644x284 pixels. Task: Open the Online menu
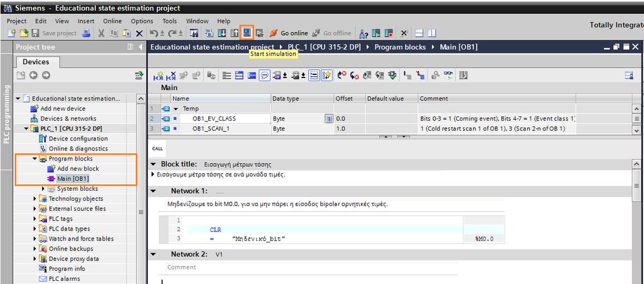click(112, 21)
